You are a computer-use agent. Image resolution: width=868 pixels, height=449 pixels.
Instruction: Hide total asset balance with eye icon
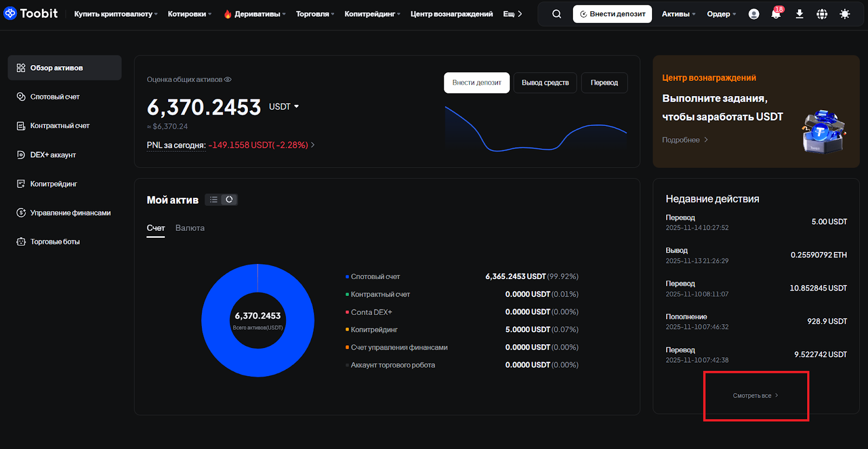tap(228, 79)
